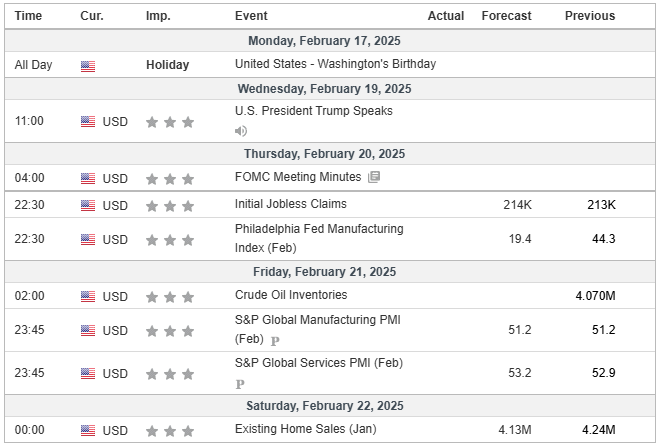This screenshot has height=448, width=660.
Task: Click the preliminary P icon under Services PMI
Action: click(240, 384)
